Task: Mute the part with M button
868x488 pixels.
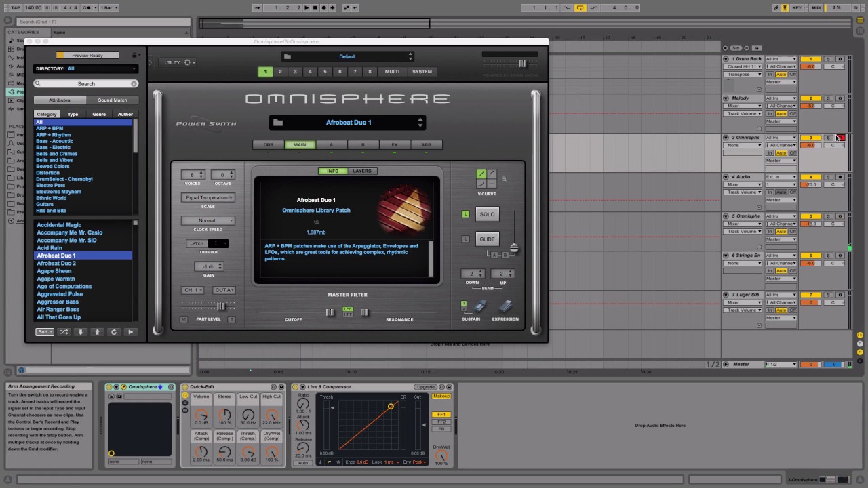Action: tap(183, 319)
